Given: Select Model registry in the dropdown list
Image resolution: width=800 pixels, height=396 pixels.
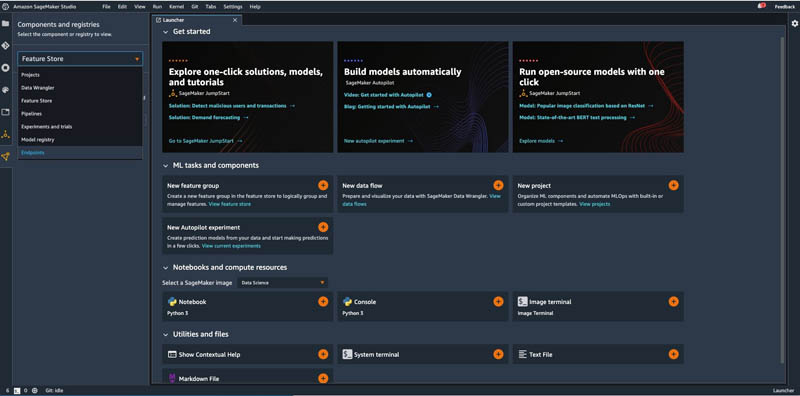Looking at the screenshot, I should tap(80, 139).
